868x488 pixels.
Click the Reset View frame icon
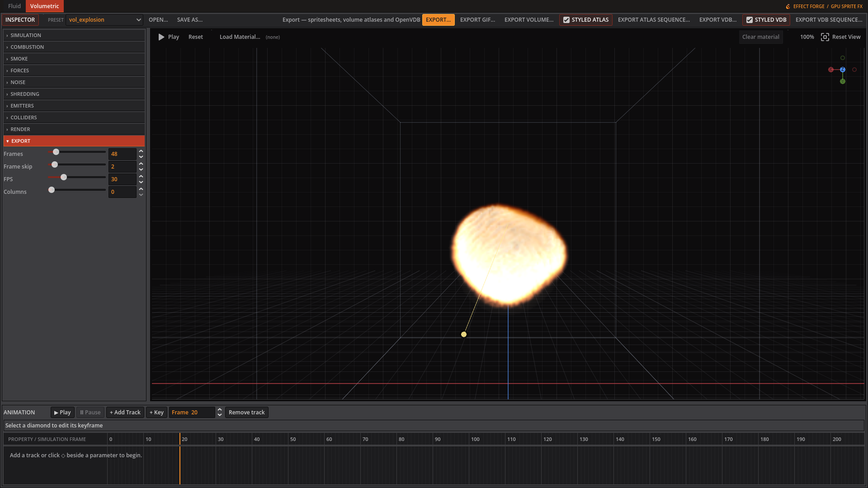[x=825, y=37]
